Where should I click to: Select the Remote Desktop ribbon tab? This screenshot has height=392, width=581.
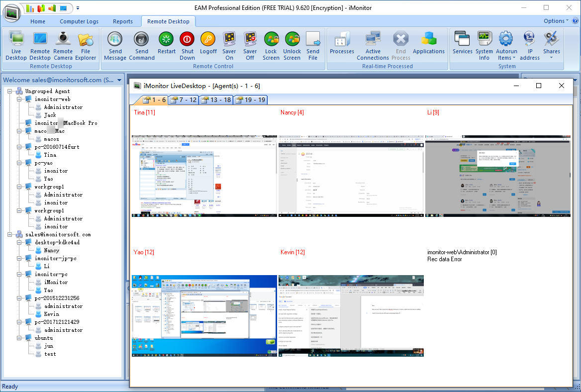(x=168, y=21)
